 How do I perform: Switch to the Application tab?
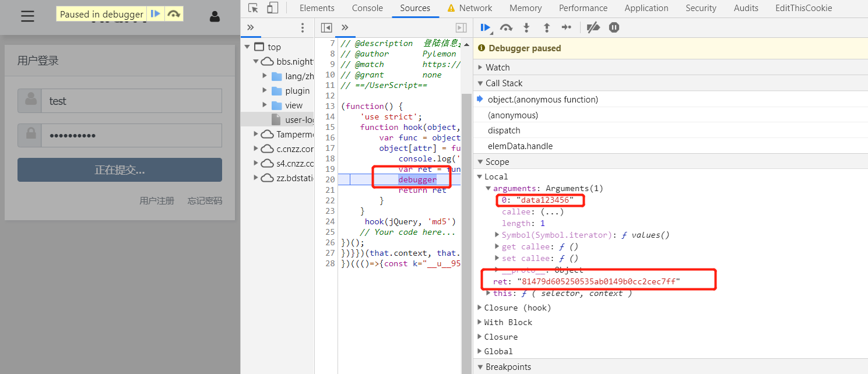click(647, 8)
